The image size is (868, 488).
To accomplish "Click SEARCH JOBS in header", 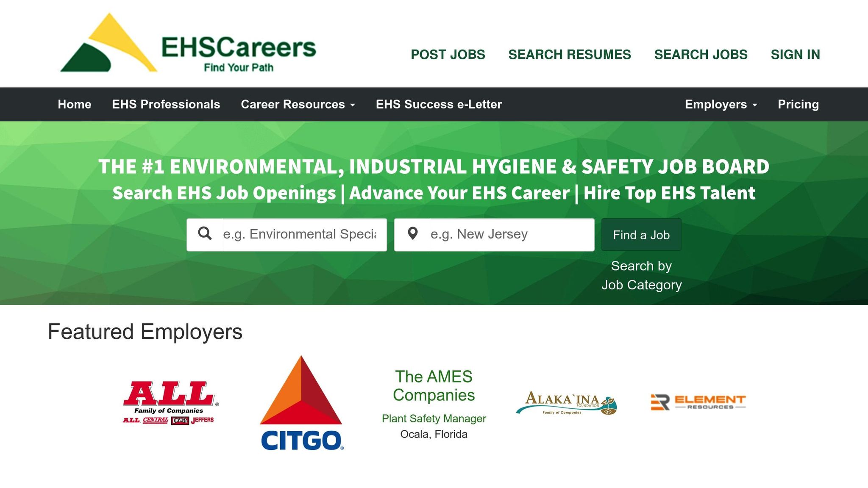I will 701,55.
